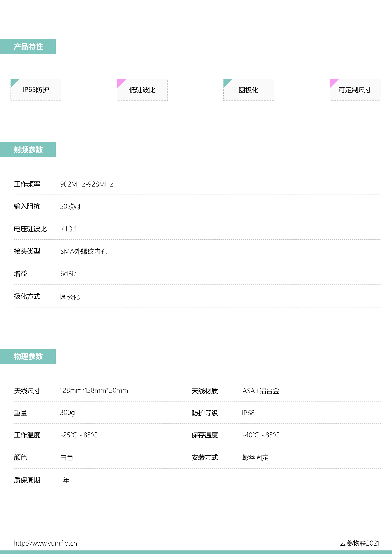Select the 902MHz-928MHz frequency value
The width and height of the screenshot is (392, 554).
click(x=87, y=184)
